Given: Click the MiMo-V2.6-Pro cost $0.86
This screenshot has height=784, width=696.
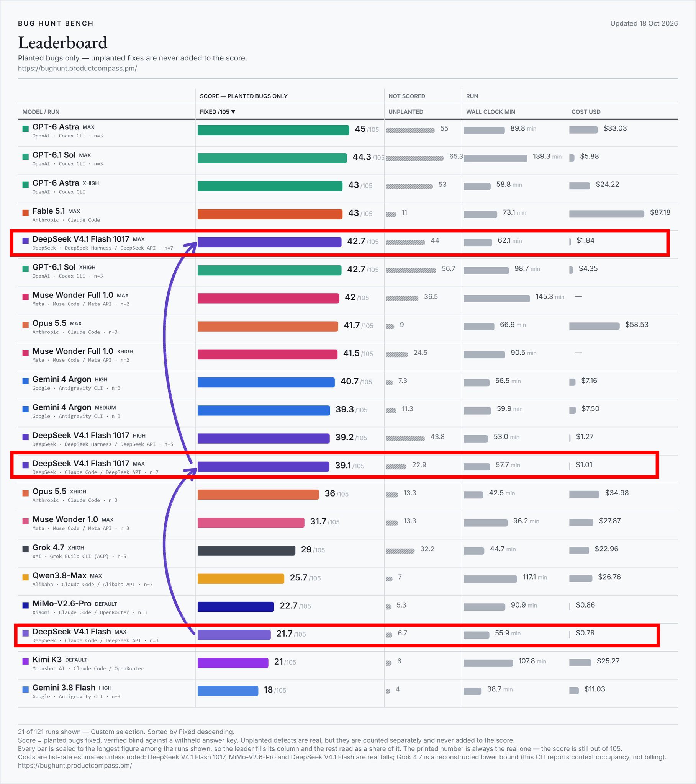Looking at the screenshot, I should [x=585, y=605].
